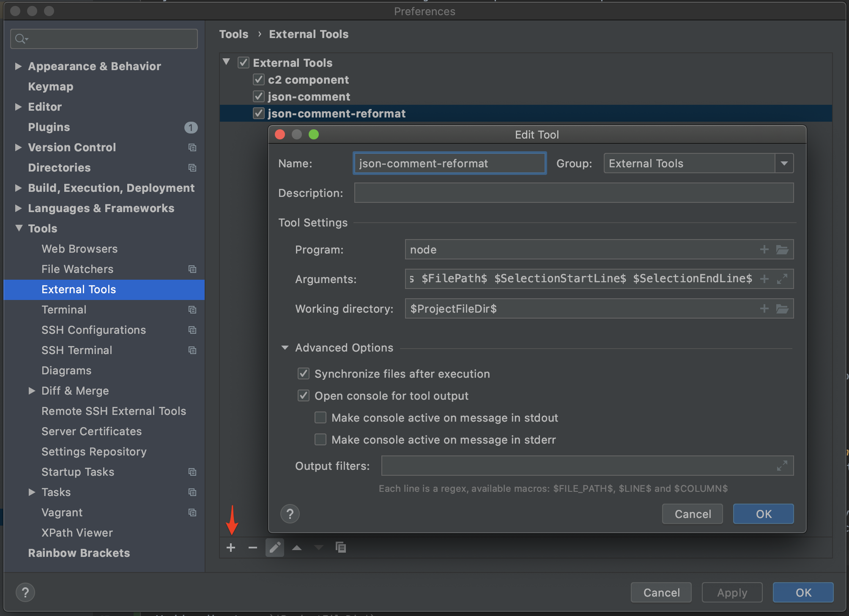
Task: Click the search magnifier icon in Preferences
Action: (21, 39)
